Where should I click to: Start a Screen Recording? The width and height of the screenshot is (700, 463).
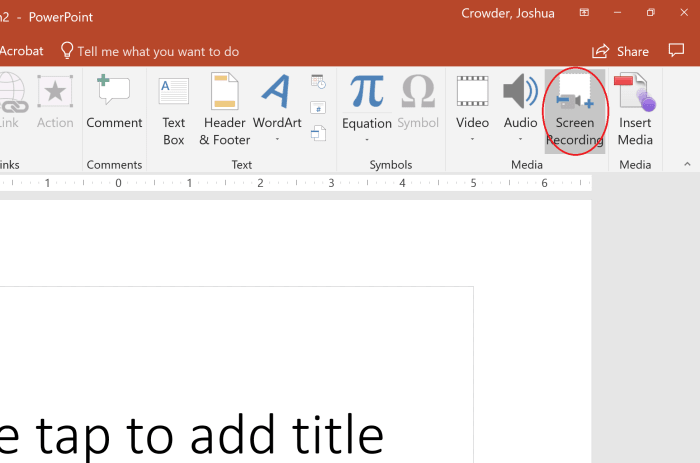click(575, 111)
